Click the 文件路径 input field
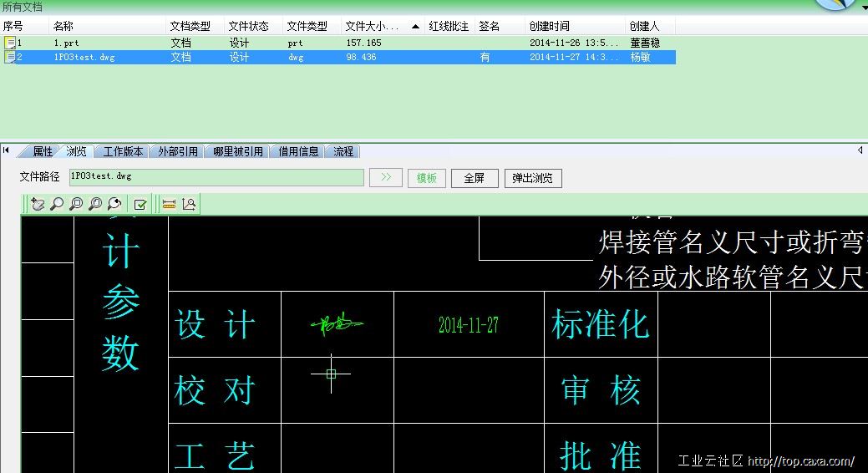 (x=216, y=177)
